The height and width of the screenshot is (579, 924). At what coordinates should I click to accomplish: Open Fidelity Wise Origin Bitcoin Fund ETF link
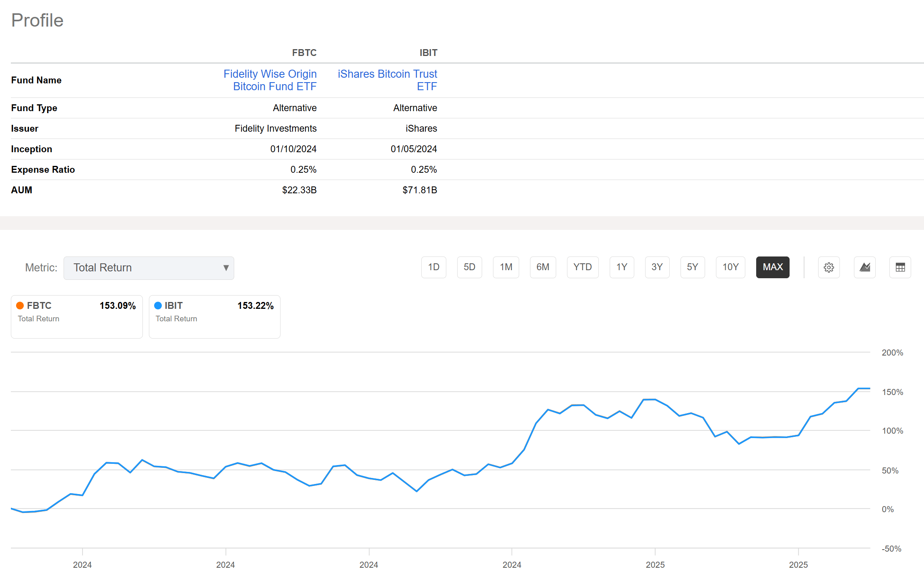[270, 80]
